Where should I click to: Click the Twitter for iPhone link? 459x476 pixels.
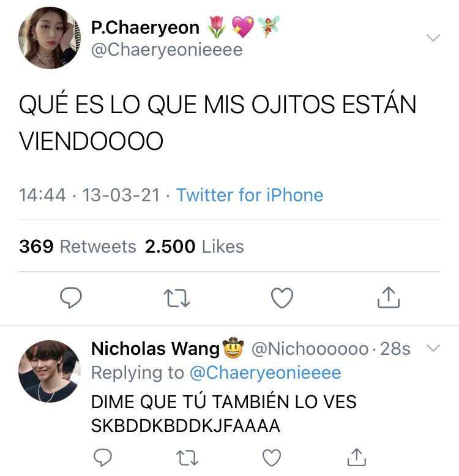tap(250, 195)
